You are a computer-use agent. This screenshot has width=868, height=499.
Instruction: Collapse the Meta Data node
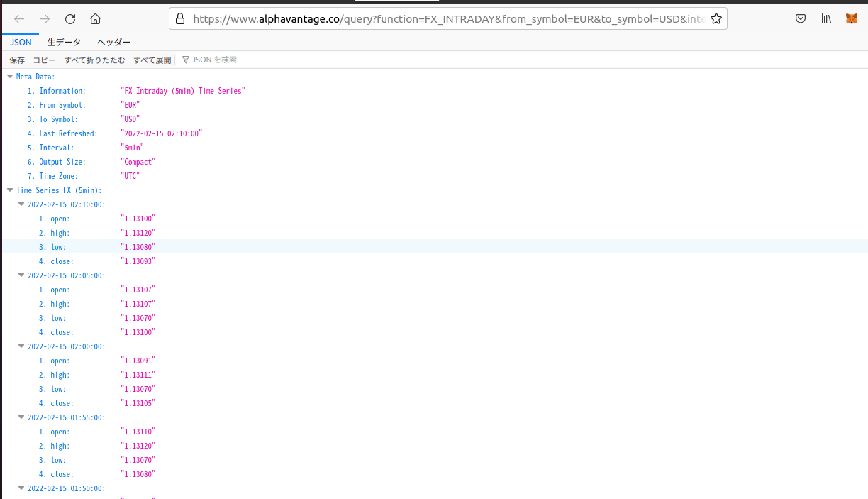click(x=9, y=76)
